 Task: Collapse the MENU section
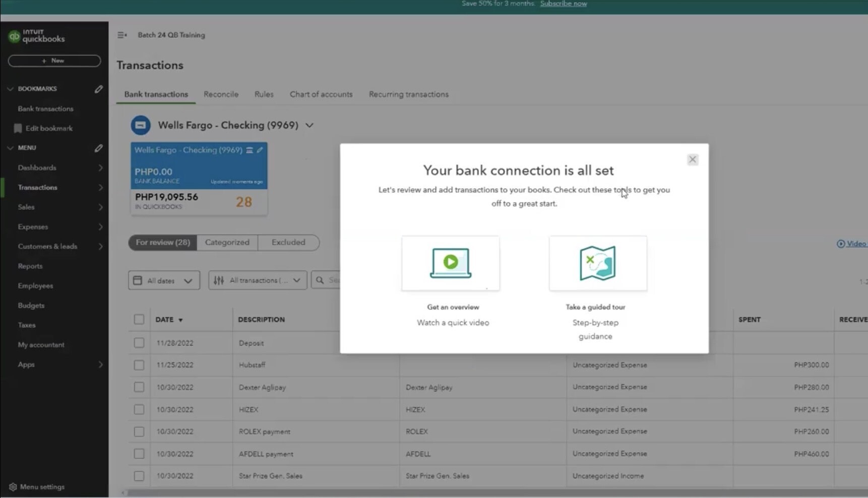click(10, 148)
